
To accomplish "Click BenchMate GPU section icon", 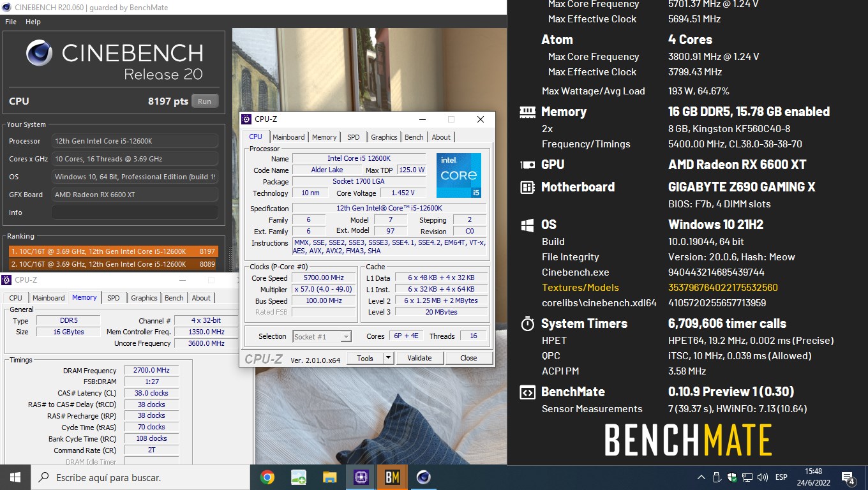I will (527, 165).
